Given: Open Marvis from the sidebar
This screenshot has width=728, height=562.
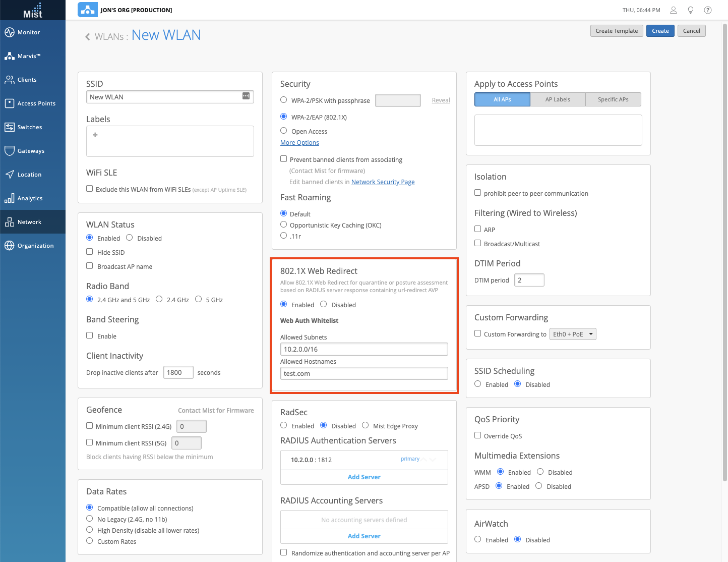Looking at the screenshot, I should pos(9,56).
